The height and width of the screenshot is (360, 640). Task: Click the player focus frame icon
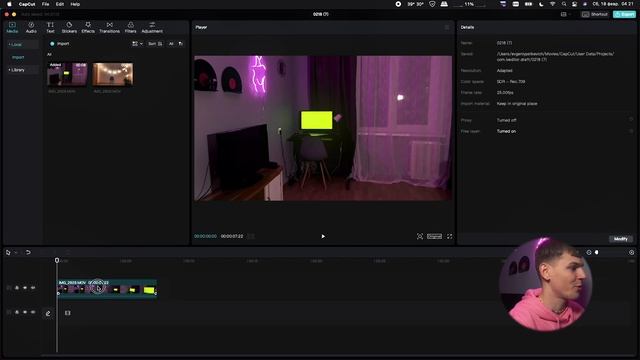click(x=420, y=236)
